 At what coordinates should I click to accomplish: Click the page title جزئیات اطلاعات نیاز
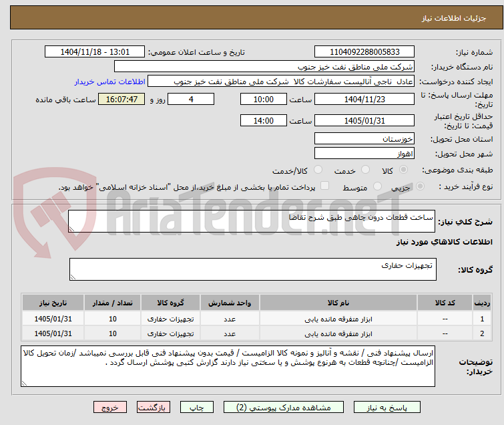(x=454, y=18)
